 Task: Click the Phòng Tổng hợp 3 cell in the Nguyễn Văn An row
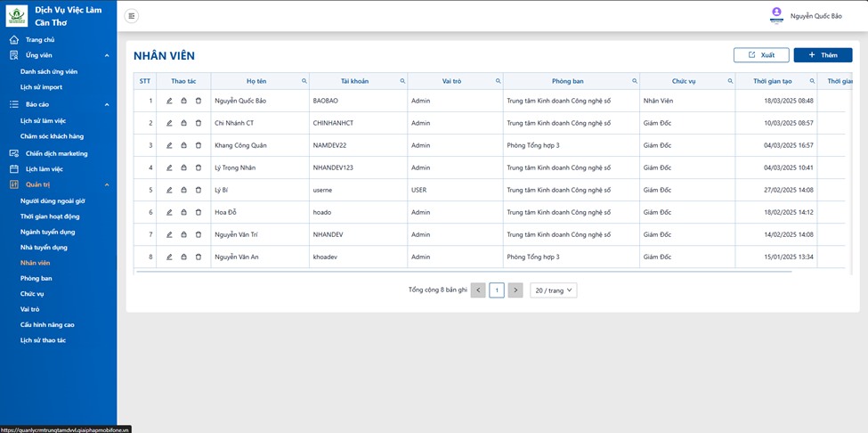(572, 257)
